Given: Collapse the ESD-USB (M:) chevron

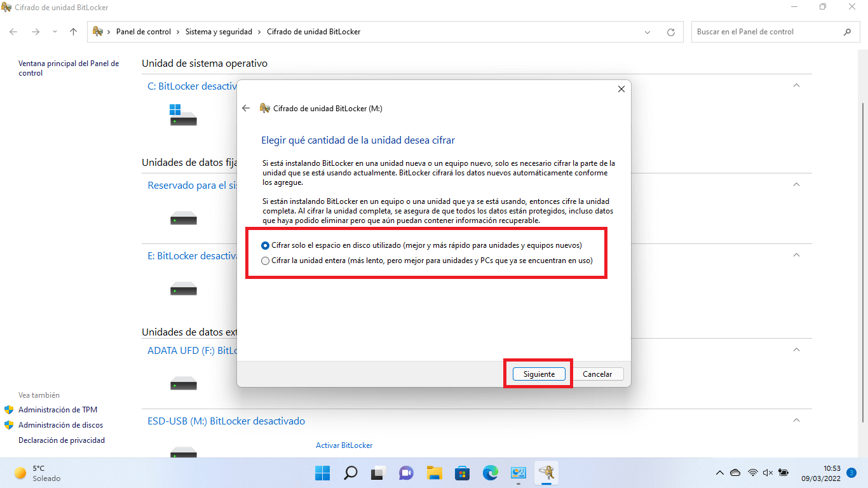Looking at the screenshot, I should (x=796, y=421).
